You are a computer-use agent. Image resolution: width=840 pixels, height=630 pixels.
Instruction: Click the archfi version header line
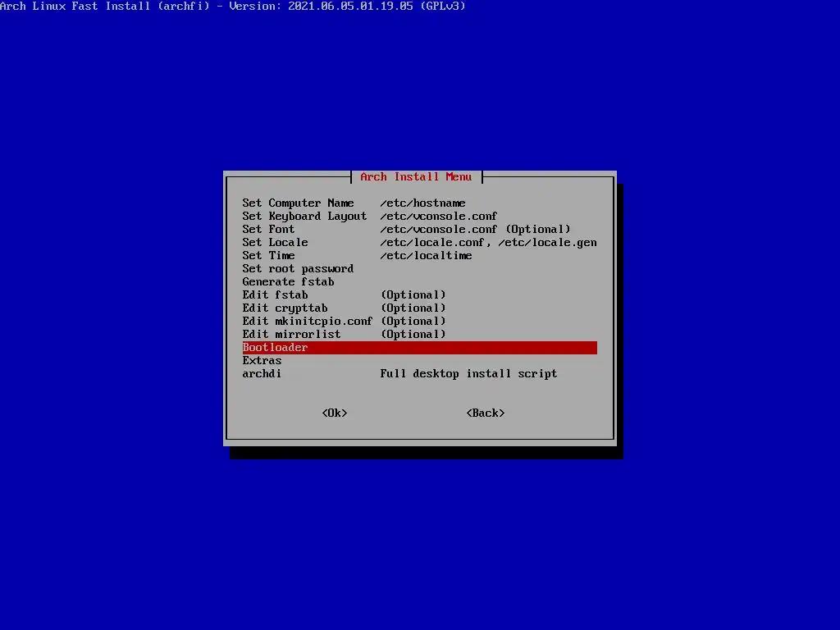point(232,7)
